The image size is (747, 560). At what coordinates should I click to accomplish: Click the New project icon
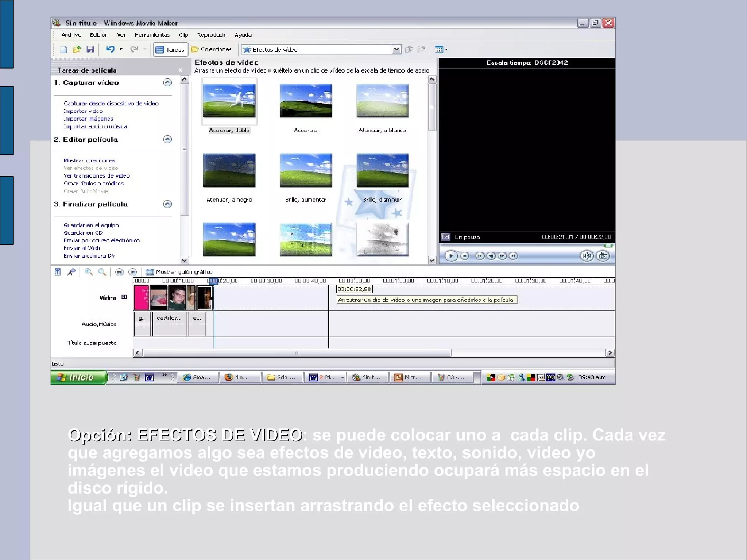[x=64, y=49]
